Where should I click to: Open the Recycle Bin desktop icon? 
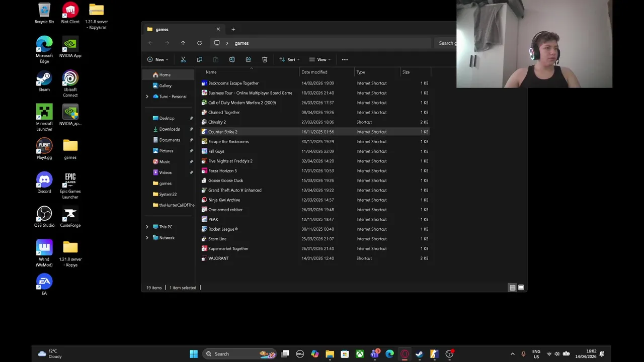[44, 14]
